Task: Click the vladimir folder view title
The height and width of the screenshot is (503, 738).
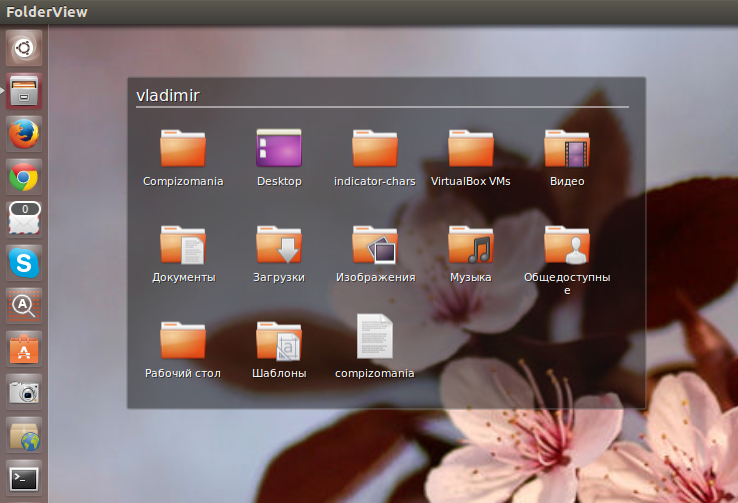Action: coord(171,95)
